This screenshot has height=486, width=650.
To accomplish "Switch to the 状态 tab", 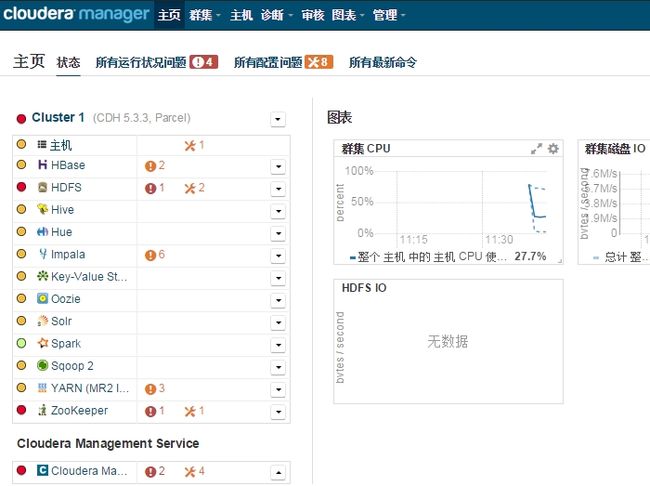I will coord(68,63).
